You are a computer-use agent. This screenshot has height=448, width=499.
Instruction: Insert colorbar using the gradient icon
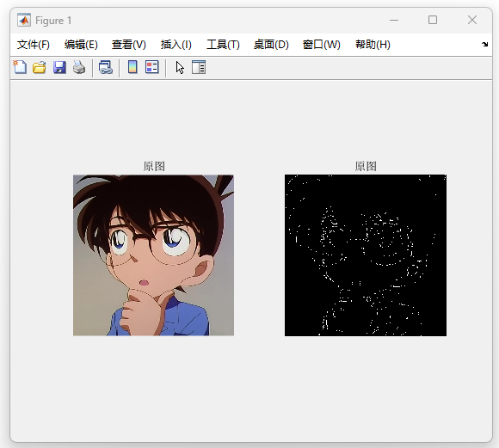pyautogui.click(x=132, y=67)
